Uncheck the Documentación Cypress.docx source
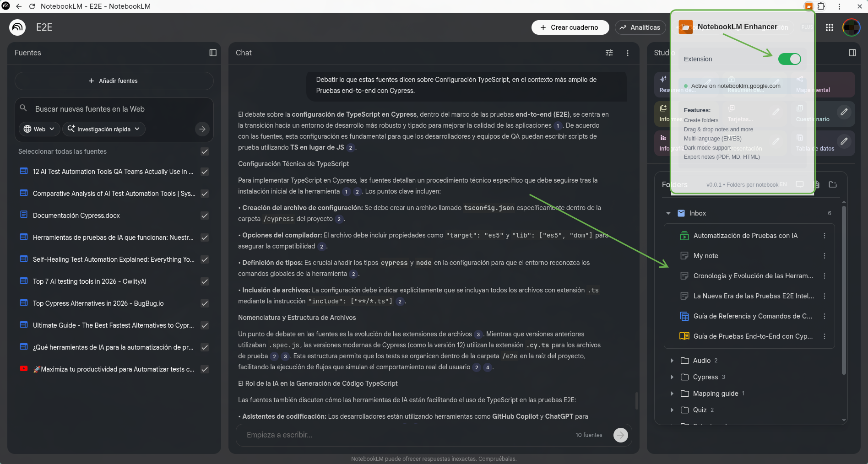Screen dimensions: 868x464 [205, 216]
